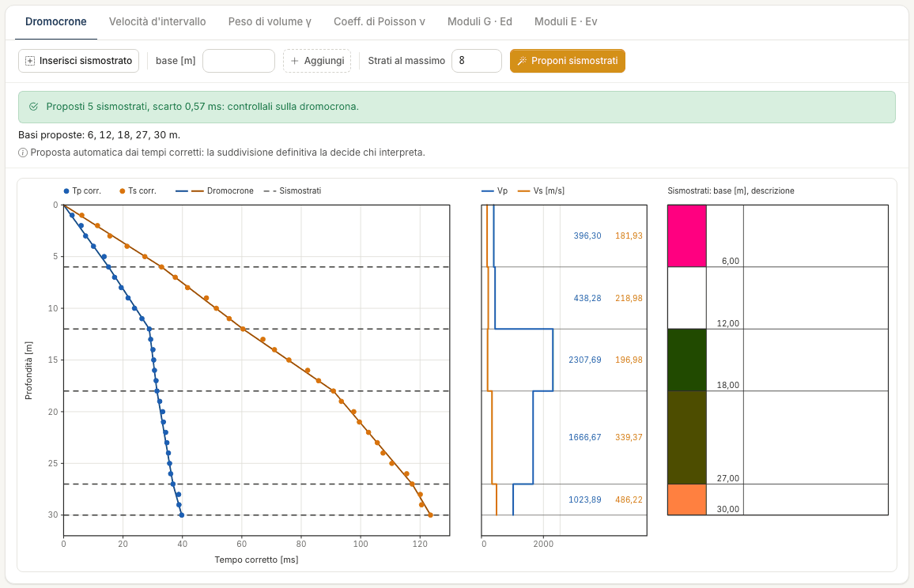Click the base depth label 27,00

tap(728, 478)
